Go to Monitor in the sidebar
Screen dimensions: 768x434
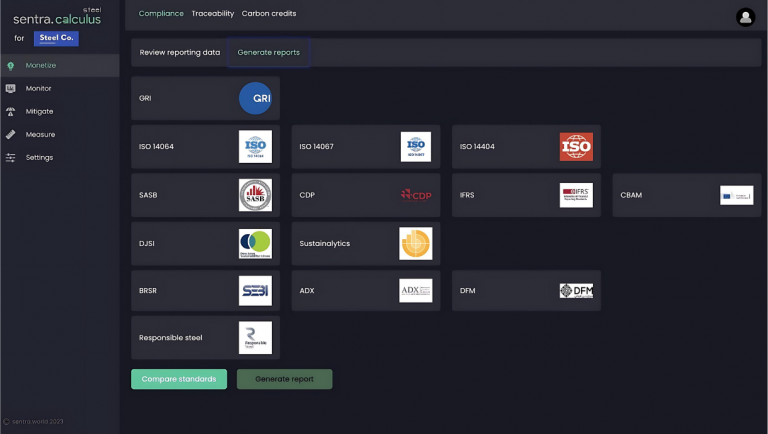[39, 88]
